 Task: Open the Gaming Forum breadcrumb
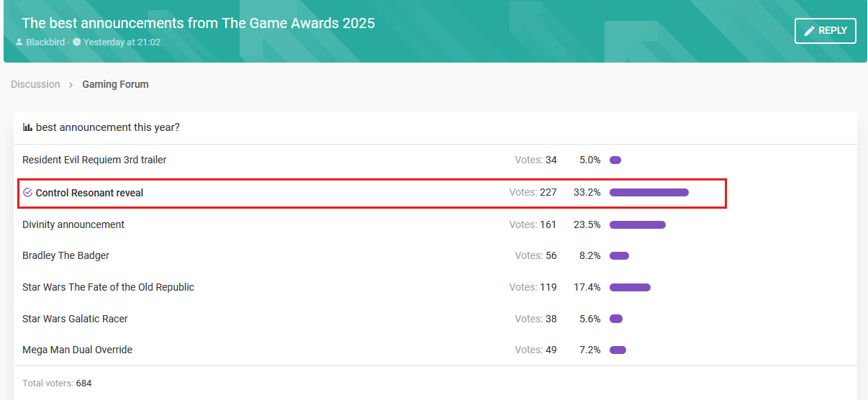115,84
